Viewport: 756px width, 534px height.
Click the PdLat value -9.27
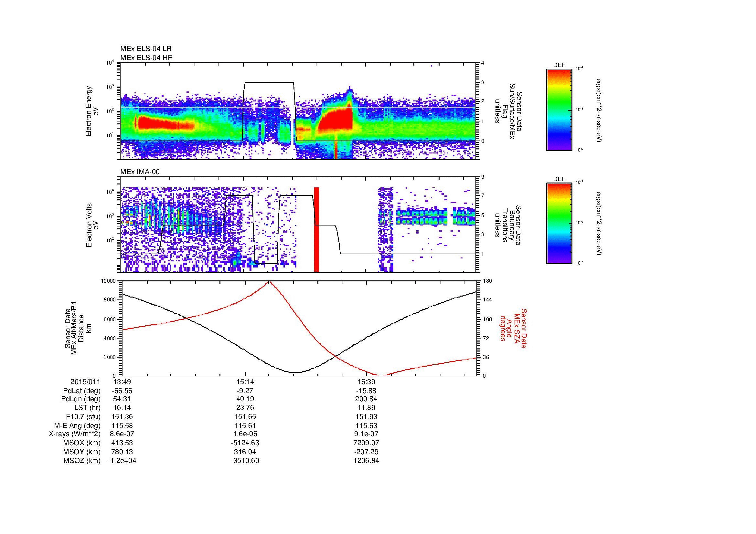(245, 391)
